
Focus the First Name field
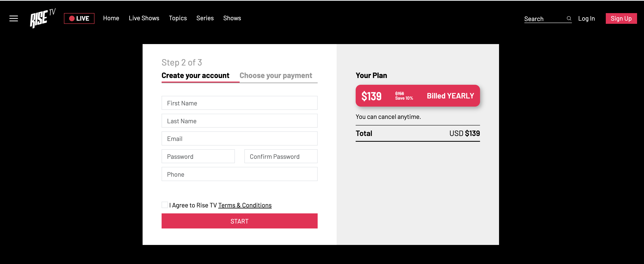point(239,103)
